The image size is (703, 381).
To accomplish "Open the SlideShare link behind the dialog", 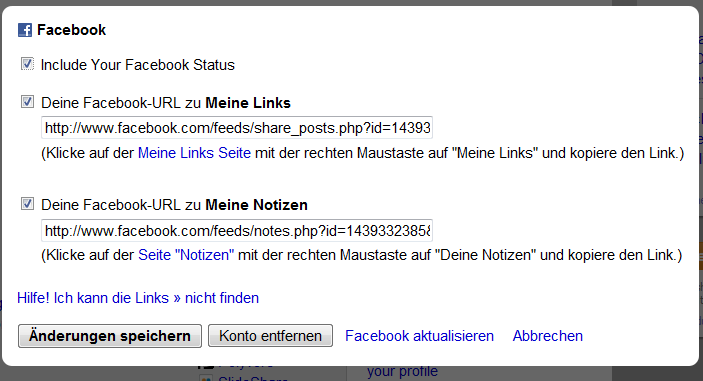I will pos(252,378).
